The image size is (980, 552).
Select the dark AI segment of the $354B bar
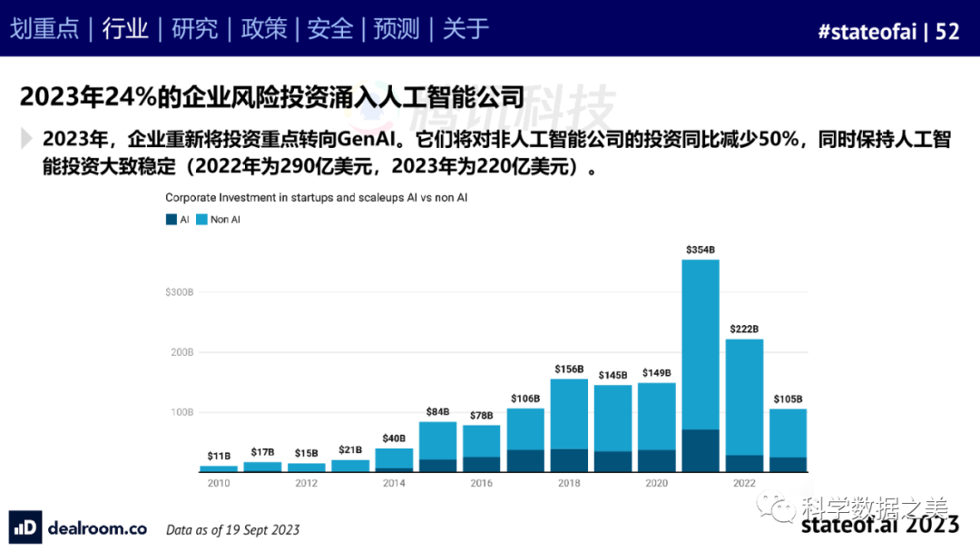point(701,450)
